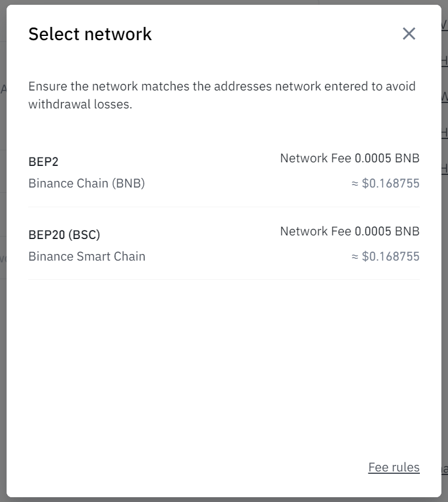Click the 0.0005 BNB amount for BEP20
The image size is (448, 502).
[387, 231]
